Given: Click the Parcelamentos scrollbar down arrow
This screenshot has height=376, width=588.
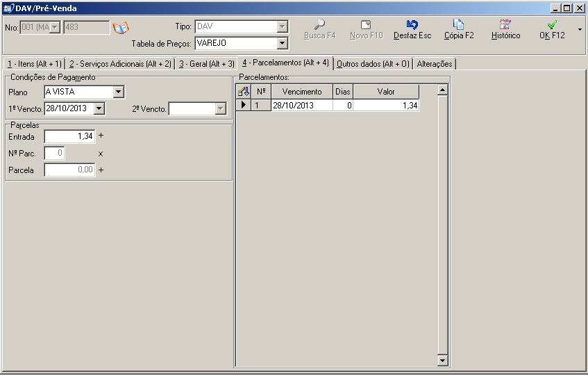Looking at the screenshot, I should click(x=443, y=361).
